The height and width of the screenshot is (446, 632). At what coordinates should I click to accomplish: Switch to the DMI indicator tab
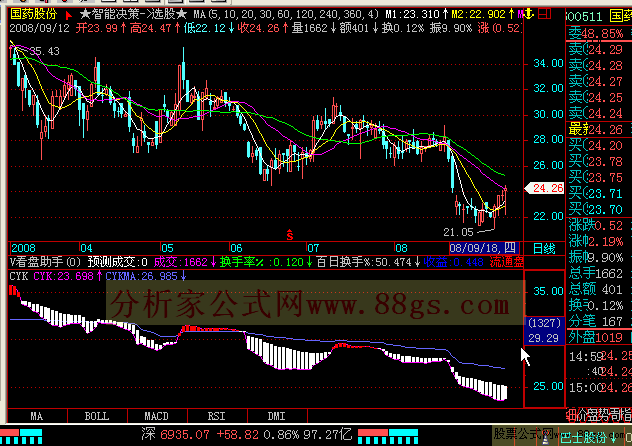tap(277, 416)
